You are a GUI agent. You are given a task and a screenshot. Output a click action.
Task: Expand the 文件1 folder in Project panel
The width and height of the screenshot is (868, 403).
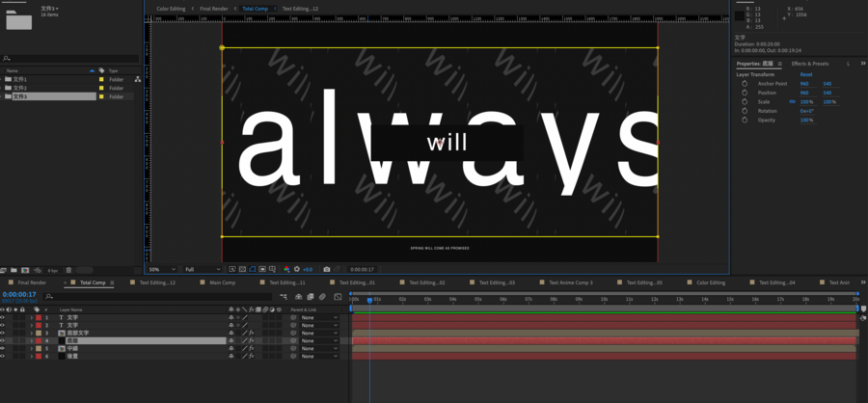tap(2, 79)
